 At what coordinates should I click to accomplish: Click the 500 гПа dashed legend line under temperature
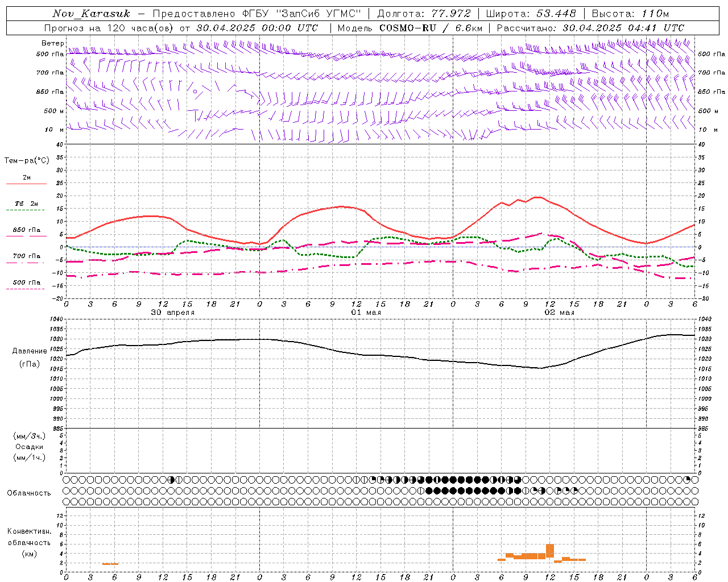26,289
